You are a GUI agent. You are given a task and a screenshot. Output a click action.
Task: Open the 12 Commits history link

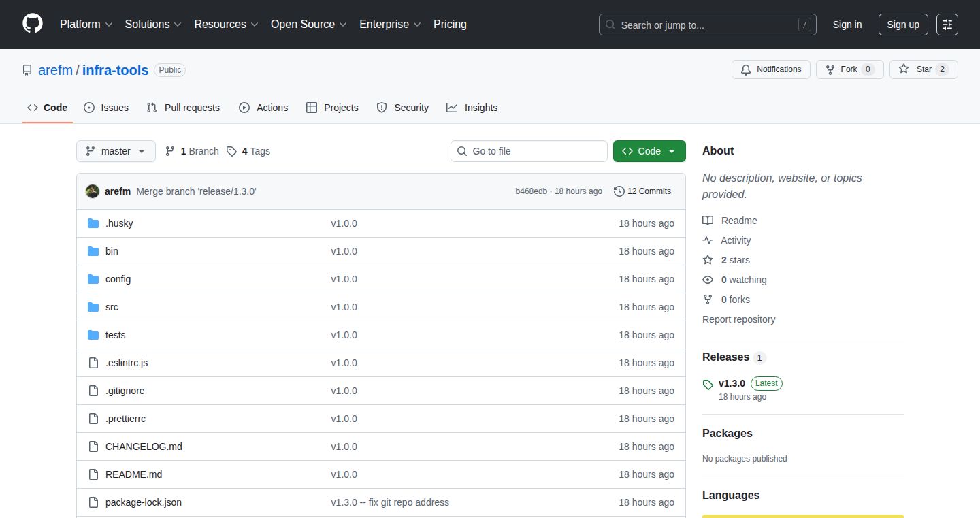(x=642, y=191)
